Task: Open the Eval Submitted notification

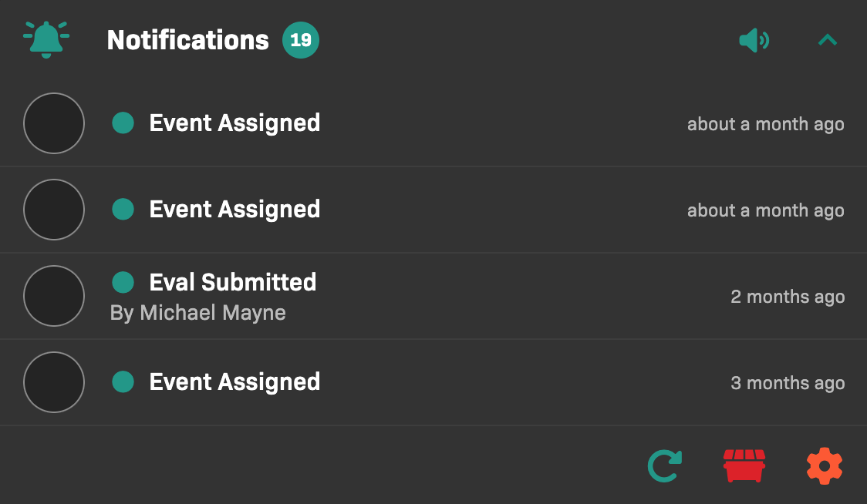Action: pyautogui.click(x=233, y=283)
